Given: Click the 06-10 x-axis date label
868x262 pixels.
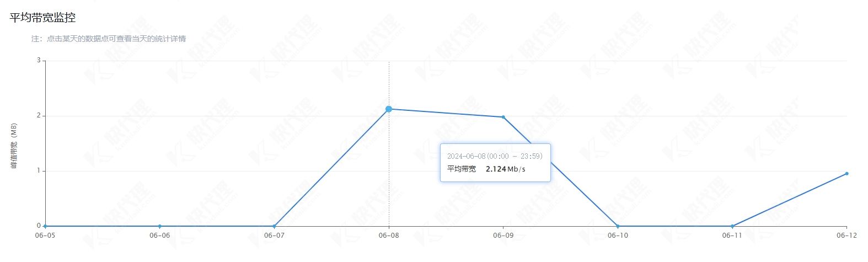Looking at the screenshot, I should click(618, 236).
